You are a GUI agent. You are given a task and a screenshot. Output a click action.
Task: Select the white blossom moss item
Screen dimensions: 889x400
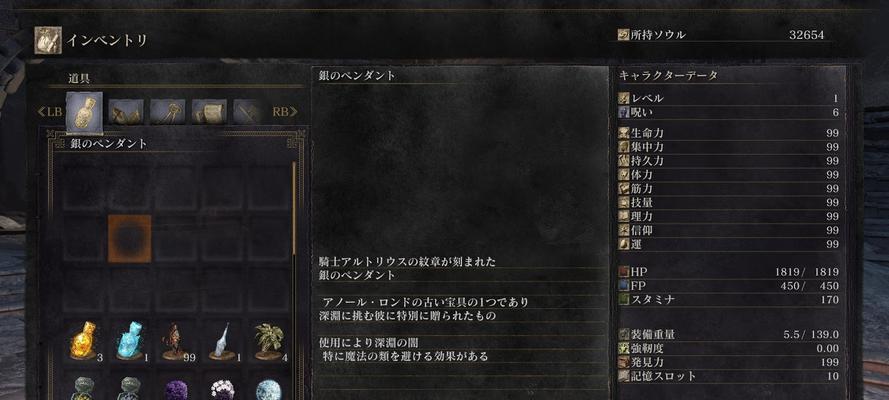click(x=222, y=390)
